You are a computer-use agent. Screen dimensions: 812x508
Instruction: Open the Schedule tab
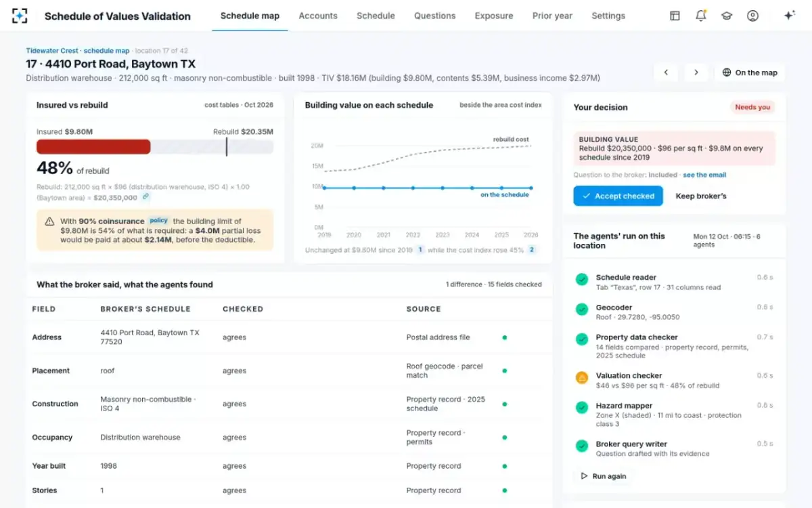[x=376, y=16]
